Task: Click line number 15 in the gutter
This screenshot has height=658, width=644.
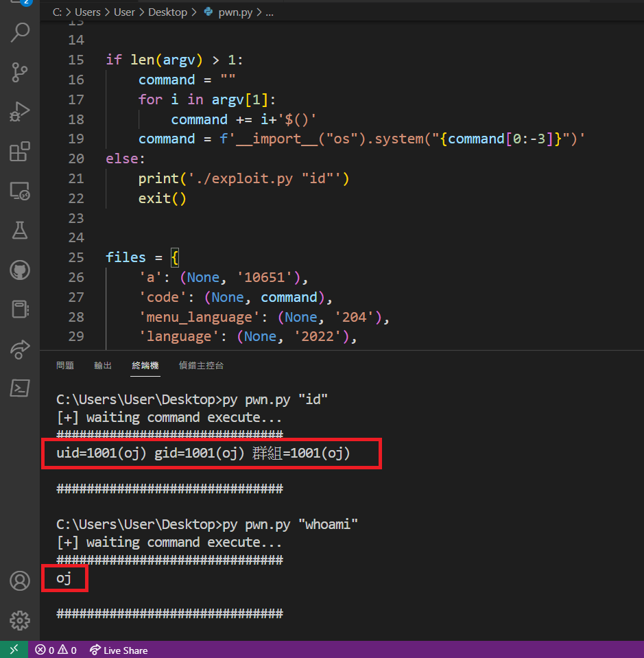Action: click(x=76, y=60)
